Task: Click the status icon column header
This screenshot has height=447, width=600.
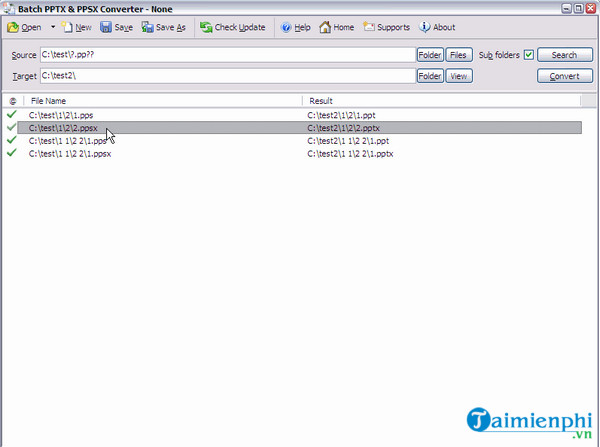Action: pyautogui.click(x=13, y=101)
